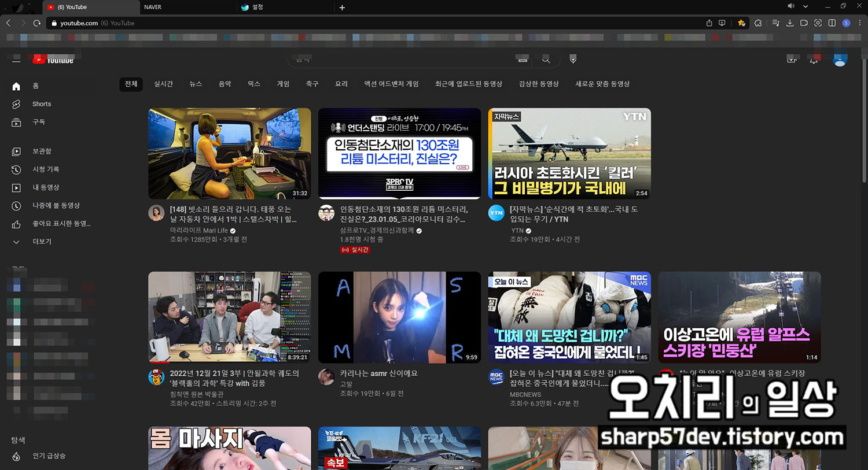Select 새로운 맞춤 동영상 chip
Image resolution: width=868 pixels, height=470 pixels.
point(602,84)
